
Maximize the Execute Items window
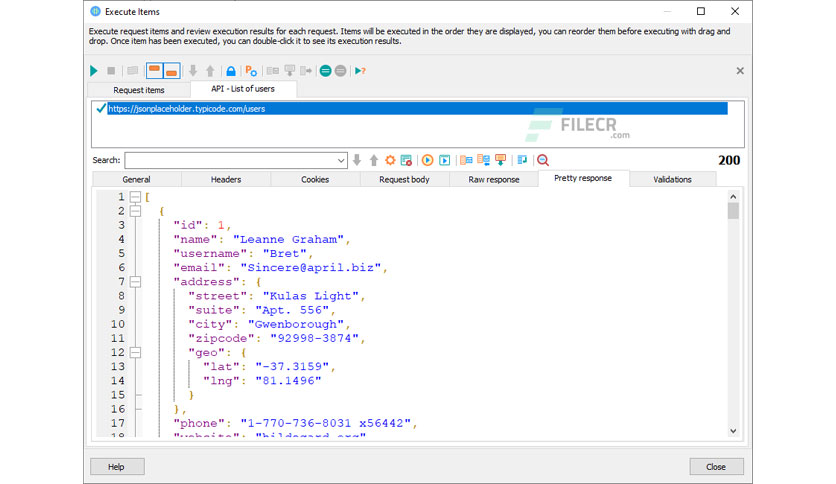coord(701,11)
